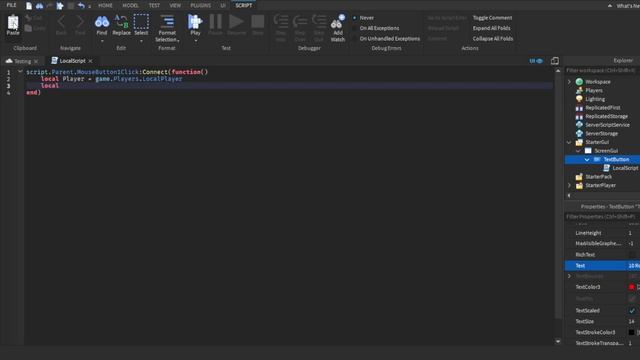Select ReplicatedFirst in the Explorer
Image resolution: width=640 pixels, height=360 pixels.
point(603,107)
